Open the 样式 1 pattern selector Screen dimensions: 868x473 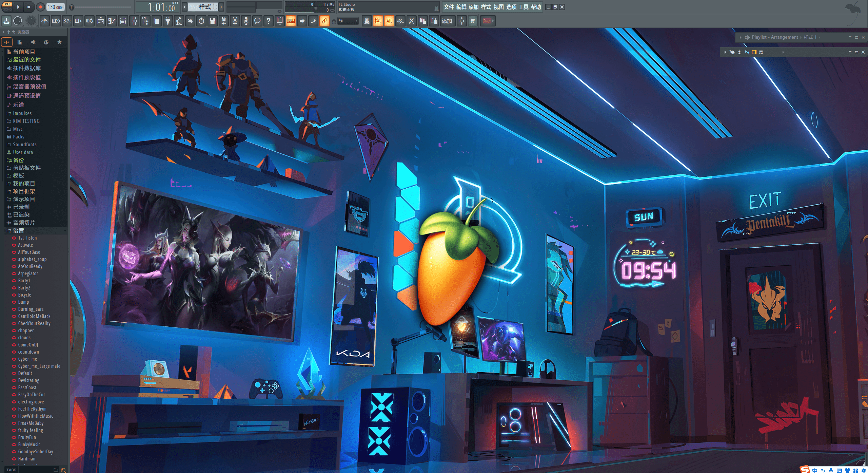(203, 7)
